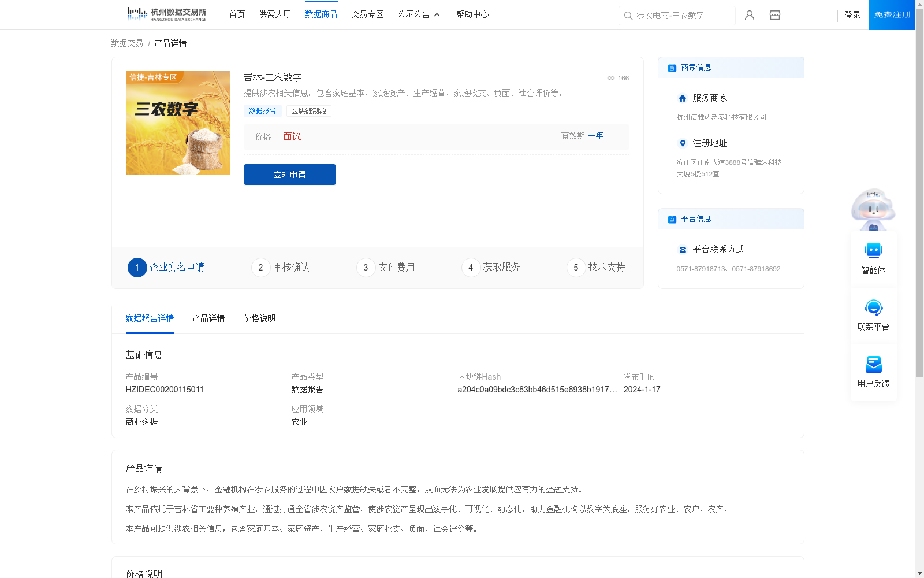The height and width of the screenshot is (578, 924).
Task: Click step 5 技术支持
Action: click(x=596, y=268)
